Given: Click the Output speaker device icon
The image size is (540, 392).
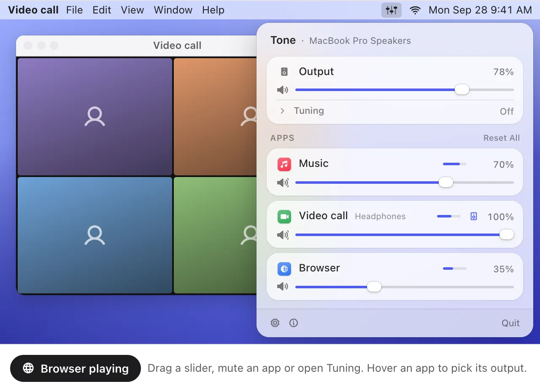Looking at the screenshot, I should coord(284,72).
